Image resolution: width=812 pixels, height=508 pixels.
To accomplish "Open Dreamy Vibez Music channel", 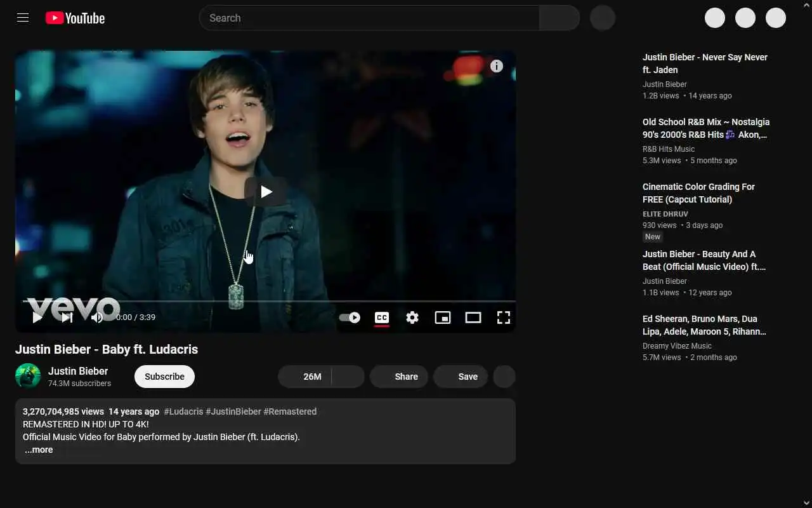I will (677, 346).
